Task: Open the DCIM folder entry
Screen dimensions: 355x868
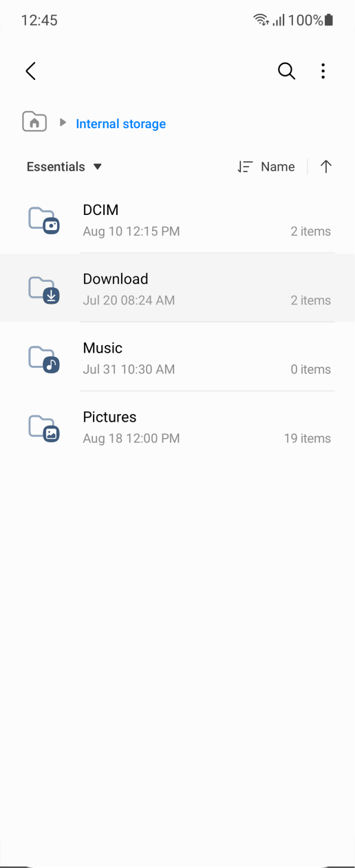Action: [177, 219]
